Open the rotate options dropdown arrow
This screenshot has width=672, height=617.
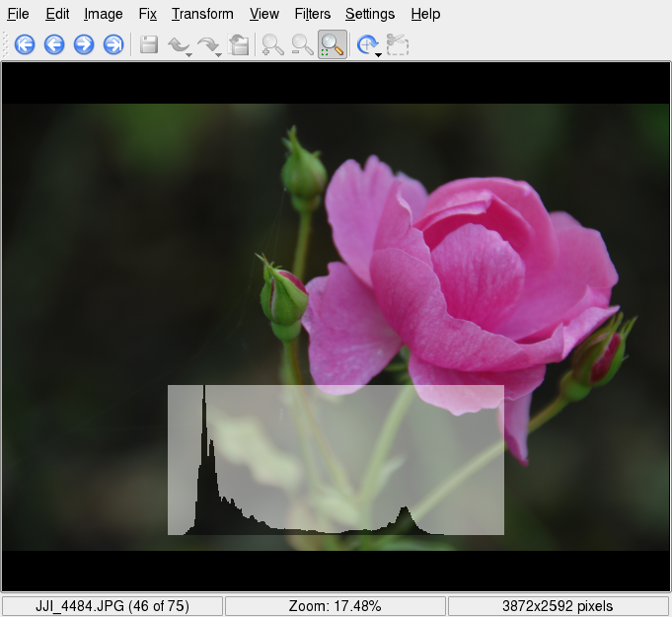378,55
